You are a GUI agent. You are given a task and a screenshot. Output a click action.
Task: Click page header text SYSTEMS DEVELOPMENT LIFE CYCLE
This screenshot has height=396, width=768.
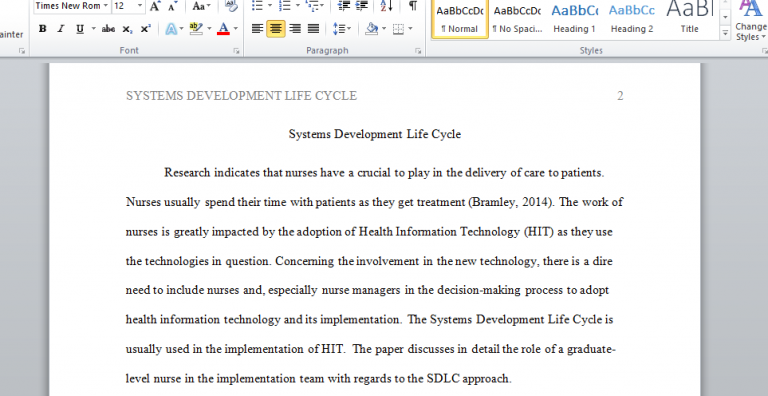point(241,96)
